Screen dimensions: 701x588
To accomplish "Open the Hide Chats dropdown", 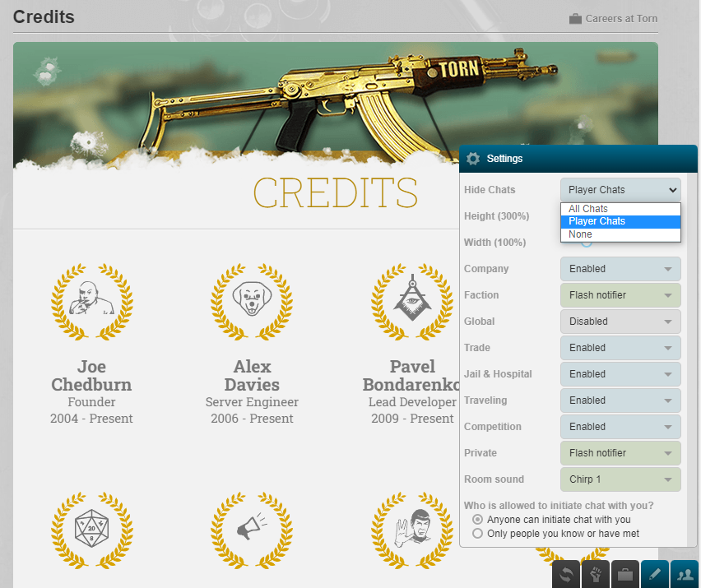I will (x=620, y=190).
